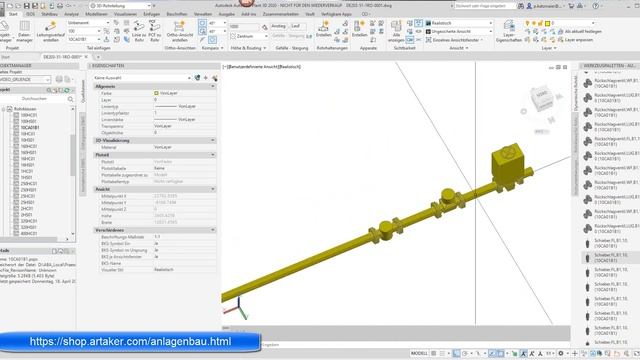The width and height of the screenshot is (640, 360).
Task: Open the Start ribbon tab
Action: coord(13,14)
